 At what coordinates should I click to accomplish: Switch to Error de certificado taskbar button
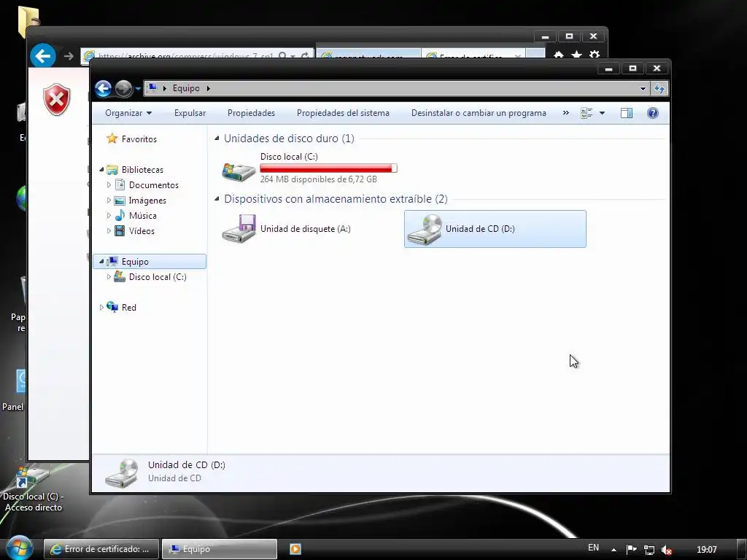point(101,549)
